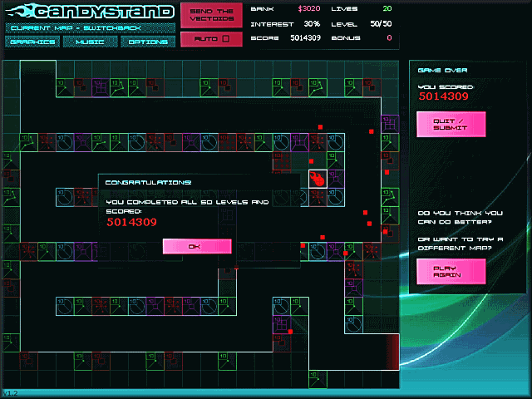
Task: Open the Music settings
Action: click(90, 42)
